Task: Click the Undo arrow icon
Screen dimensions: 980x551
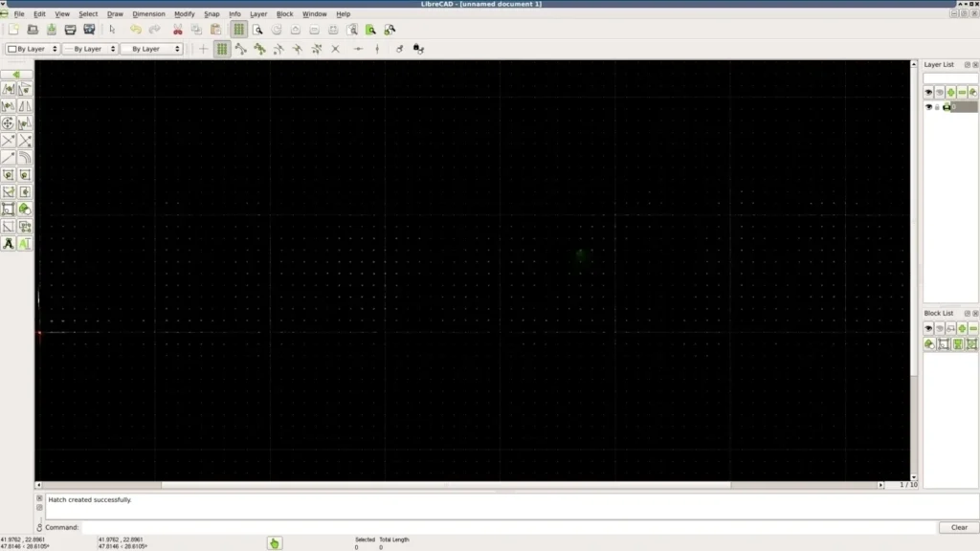Action: click(x=136, y=30)
